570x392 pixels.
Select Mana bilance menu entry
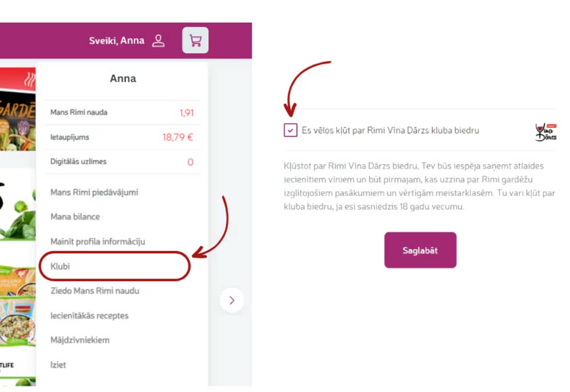coord(75,217)
